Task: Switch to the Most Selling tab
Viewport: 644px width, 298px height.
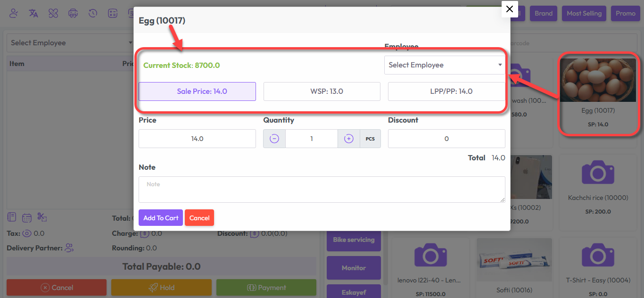Action: point(584,13)
